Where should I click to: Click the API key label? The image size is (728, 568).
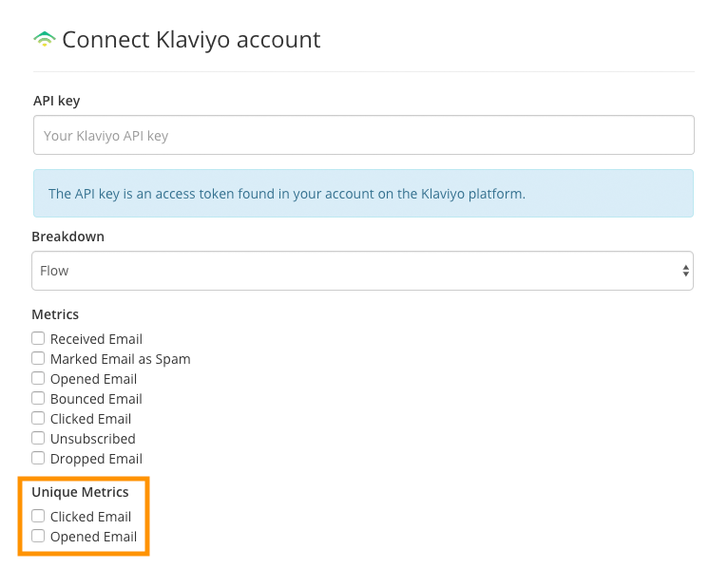57,101
